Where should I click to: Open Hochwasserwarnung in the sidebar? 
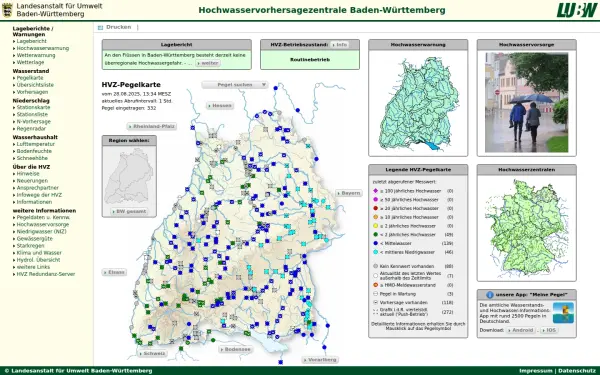[43, 48]
